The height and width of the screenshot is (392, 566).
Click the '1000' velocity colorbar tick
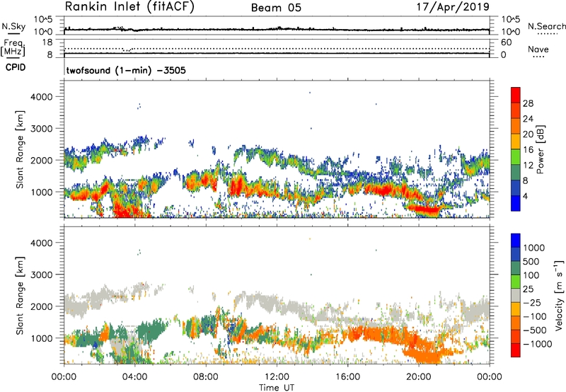point(534,248)
